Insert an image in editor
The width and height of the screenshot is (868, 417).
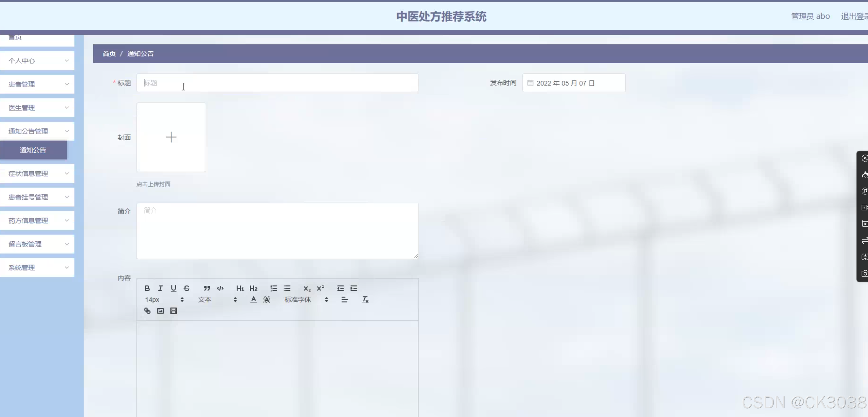160,311
